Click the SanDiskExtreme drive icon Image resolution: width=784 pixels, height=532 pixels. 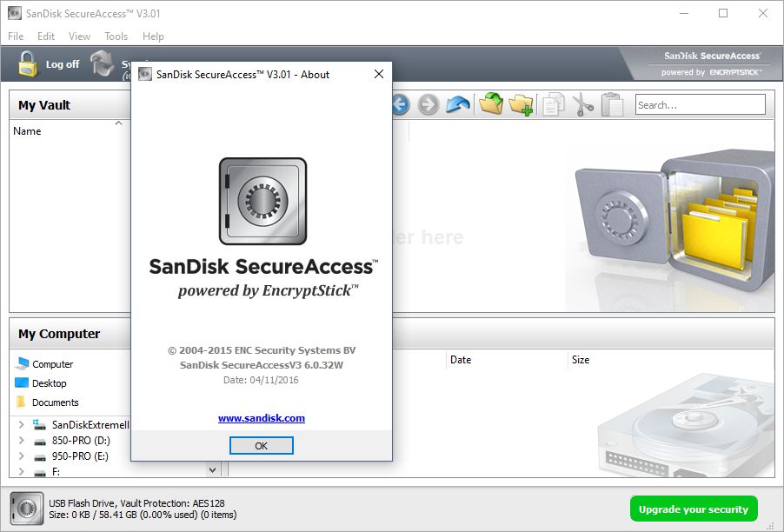pyautogui.click(x=39, y=424)
